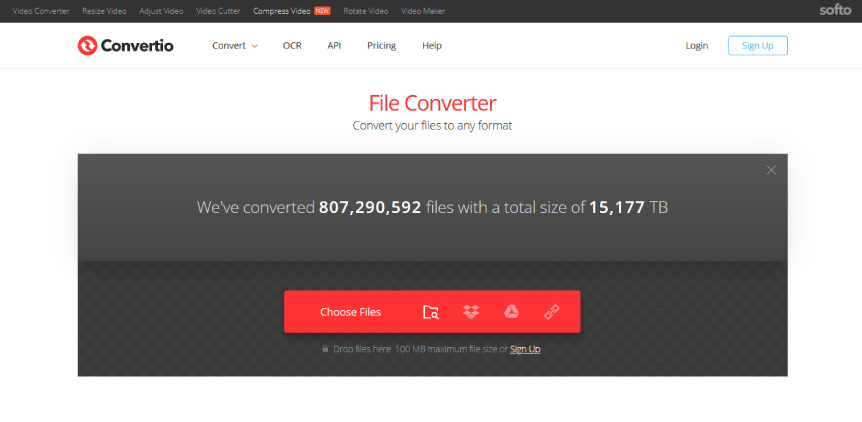Open the API page
This screenshot has height=422, width=862.
click(x=334, y=46)
